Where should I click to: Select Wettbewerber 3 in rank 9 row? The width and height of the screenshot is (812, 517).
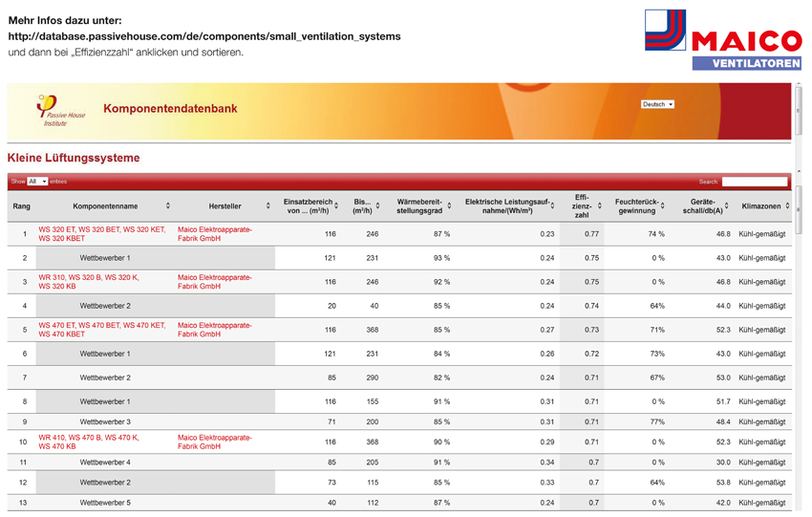(105, 421)
